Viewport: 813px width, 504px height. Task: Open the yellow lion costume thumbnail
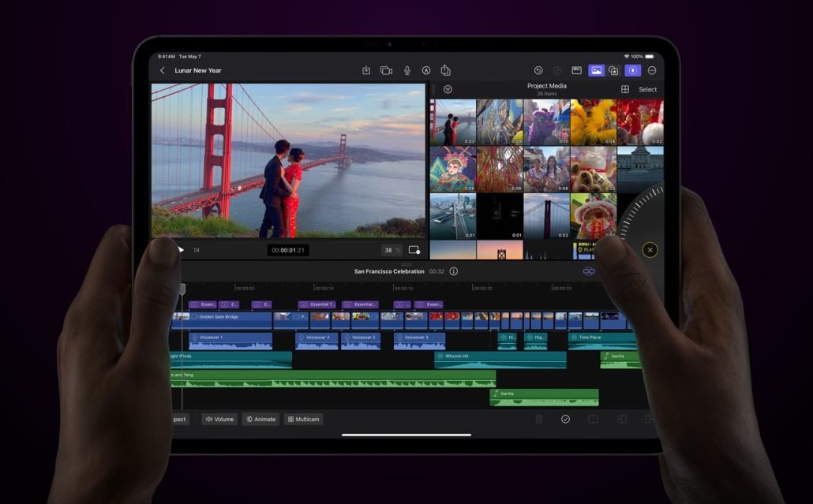(x=593, y=123)
